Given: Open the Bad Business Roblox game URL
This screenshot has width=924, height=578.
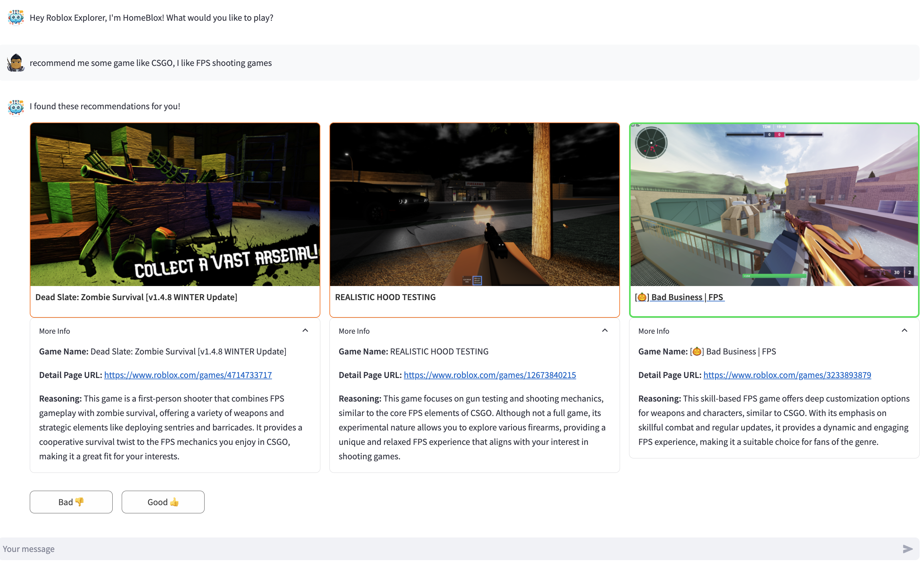Looking at the screenshot, I should [787, 375].
